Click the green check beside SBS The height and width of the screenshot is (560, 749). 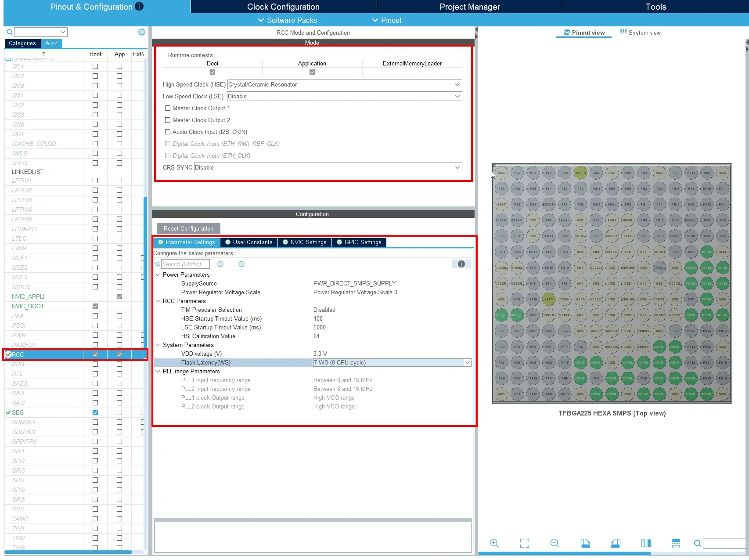[x=8, y=412]
